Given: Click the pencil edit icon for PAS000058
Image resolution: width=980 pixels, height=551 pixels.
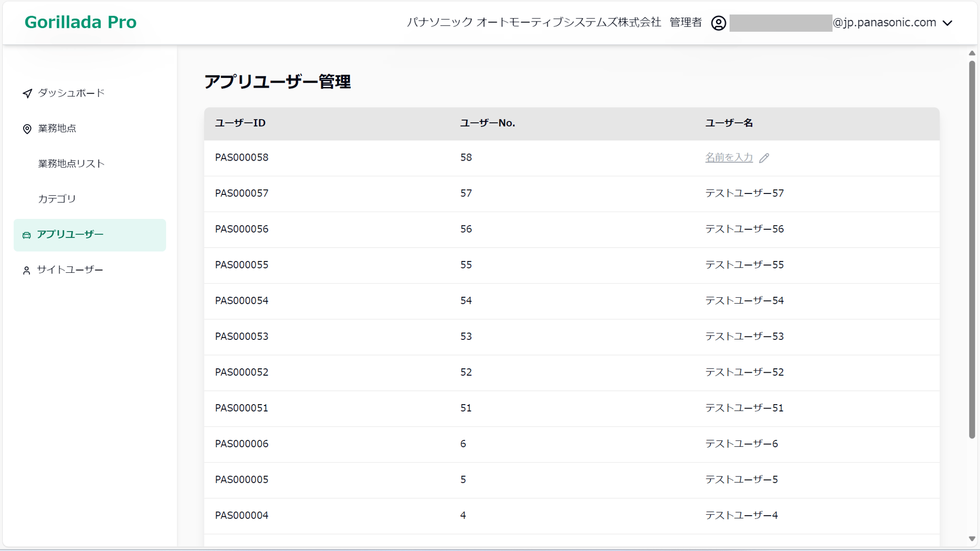Looking at the screenshot, I should point(764,158).
